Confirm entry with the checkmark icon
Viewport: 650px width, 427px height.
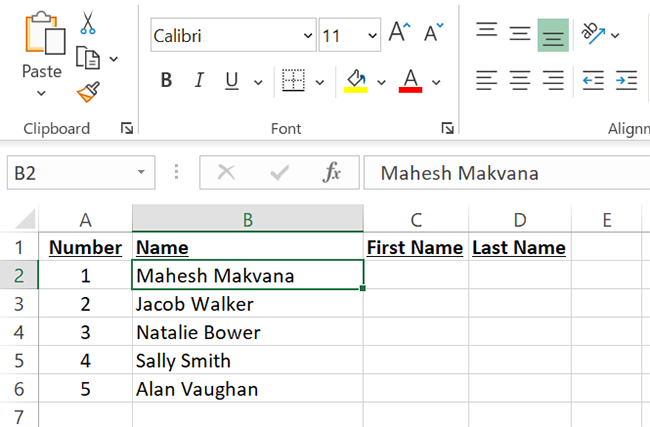coord(279,172)
